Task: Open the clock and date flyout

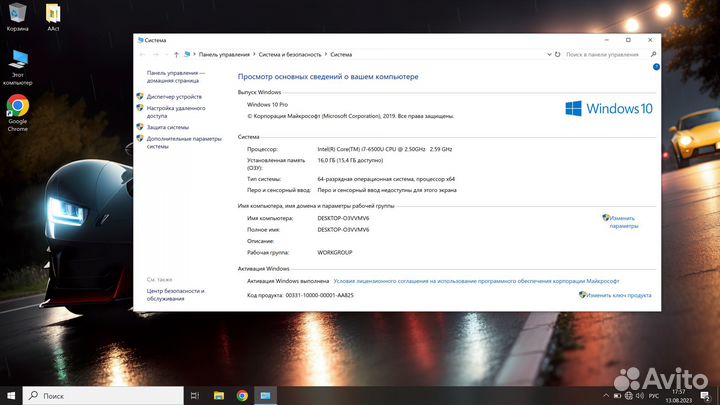Action: [x=678, y=396]
